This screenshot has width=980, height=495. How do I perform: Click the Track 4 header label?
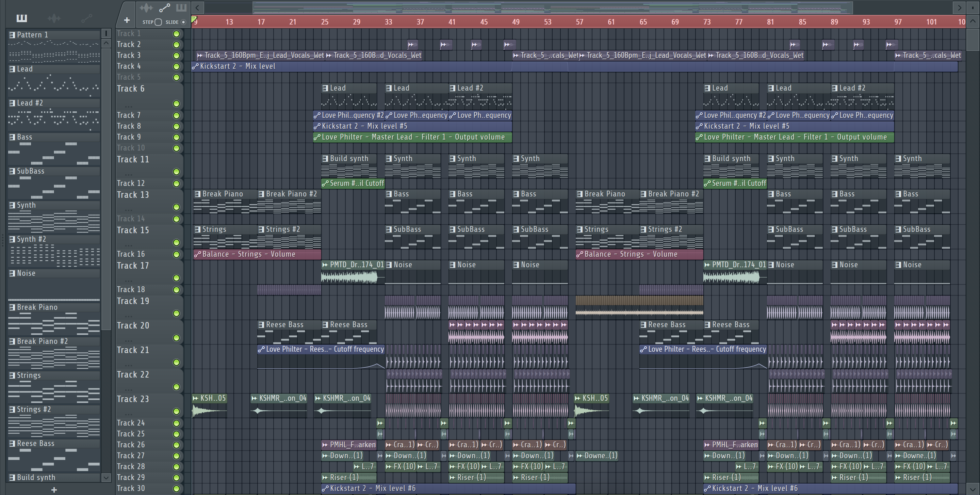(129, 66)
